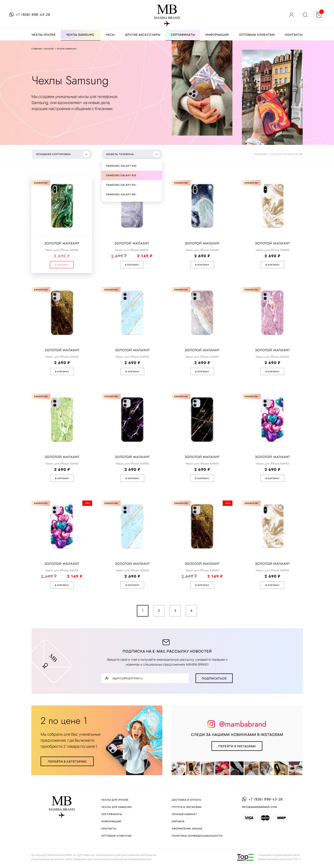Select Samsung Galaxy S10 option
This screenshot has width=334, height=868.
tap(132, 175)
